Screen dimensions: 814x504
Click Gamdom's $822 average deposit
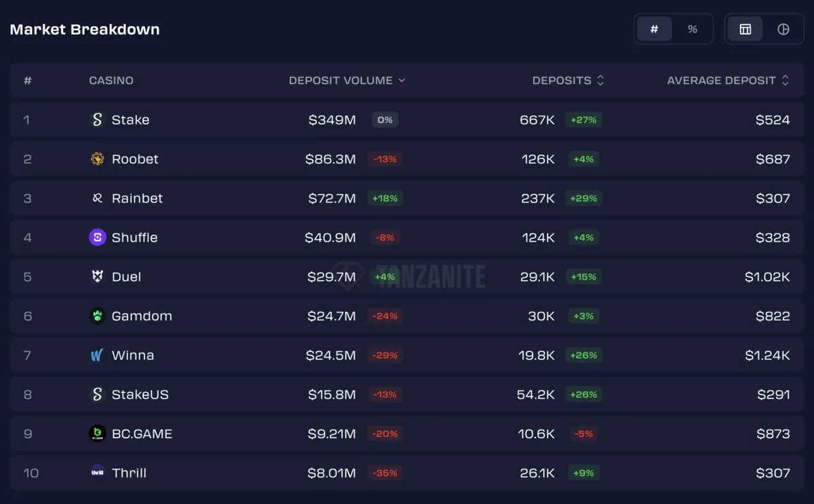point(773,316)
